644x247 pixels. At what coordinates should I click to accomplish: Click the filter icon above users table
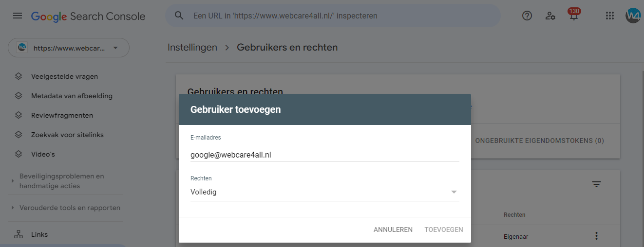pos(596,184)
